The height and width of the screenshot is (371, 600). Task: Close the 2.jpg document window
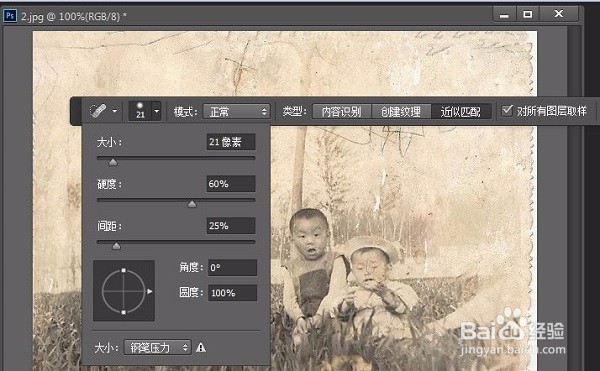559,15
